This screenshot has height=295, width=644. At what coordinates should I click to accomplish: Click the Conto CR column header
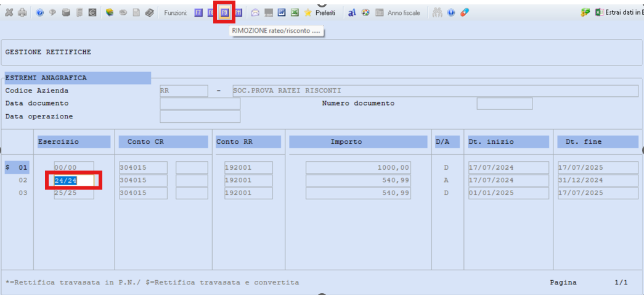pos(163,141)
